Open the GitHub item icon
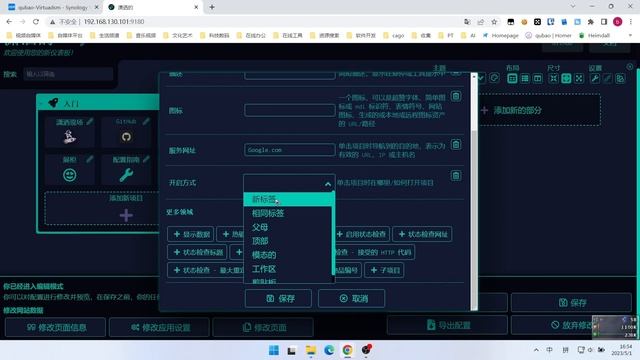The height and width of the screenshot is (360, 640). point(126,137)
